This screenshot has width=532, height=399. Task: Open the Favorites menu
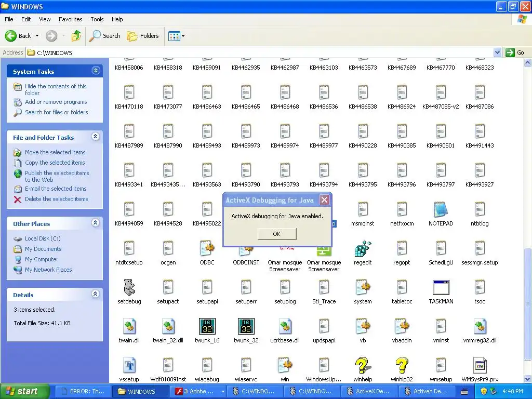(x=71, y=19)
